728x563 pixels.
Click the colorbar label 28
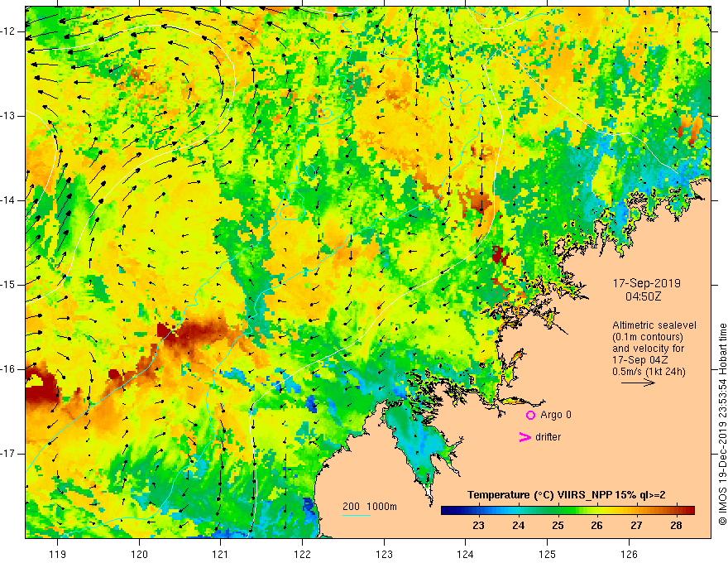[x=676, y=526]
